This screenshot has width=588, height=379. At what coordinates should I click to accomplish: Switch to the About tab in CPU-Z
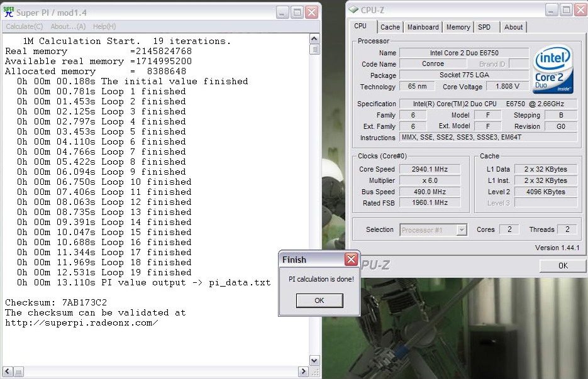pyautogui.click(x=513, y=27)
